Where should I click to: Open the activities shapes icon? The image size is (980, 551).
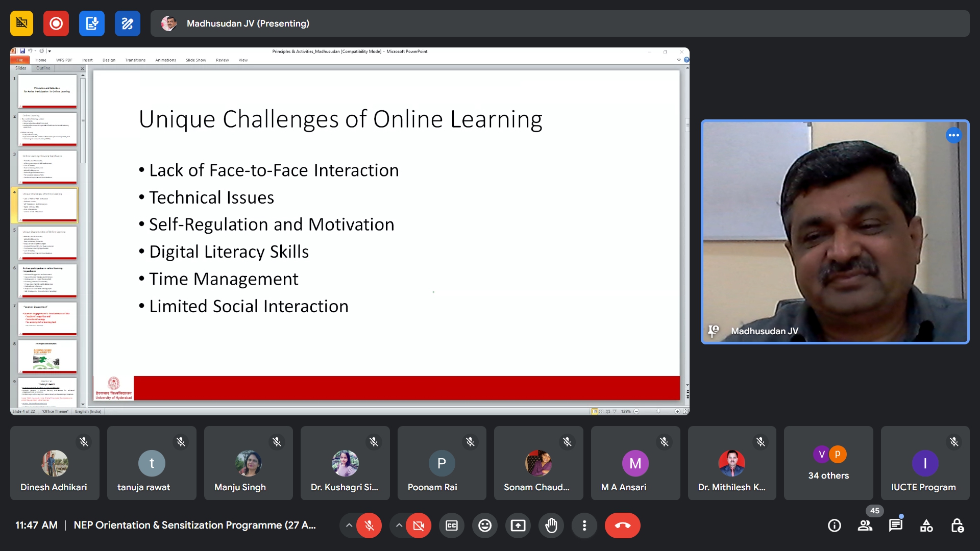[x=926, y=525]
